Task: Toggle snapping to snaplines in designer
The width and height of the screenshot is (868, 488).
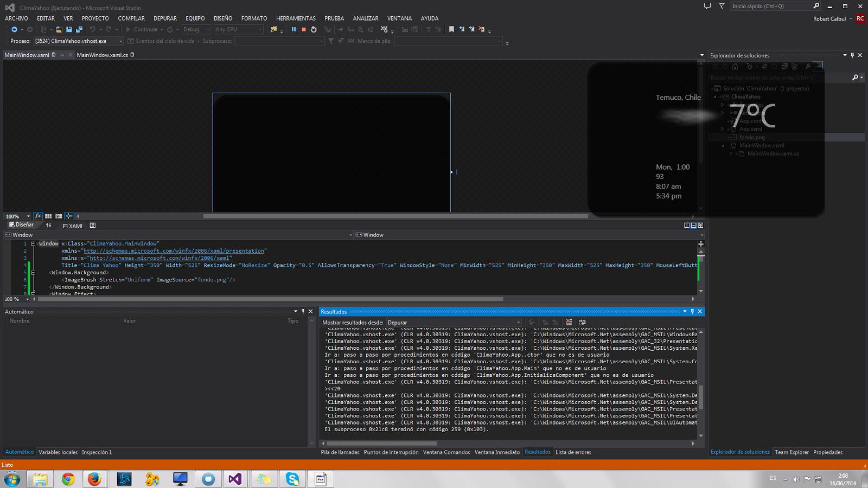Action: pyautogui.click(x=69, y=216)
